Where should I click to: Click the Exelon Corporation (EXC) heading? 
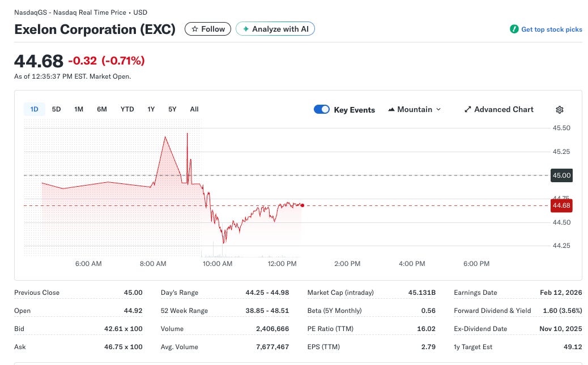click(x=95, y=29)
